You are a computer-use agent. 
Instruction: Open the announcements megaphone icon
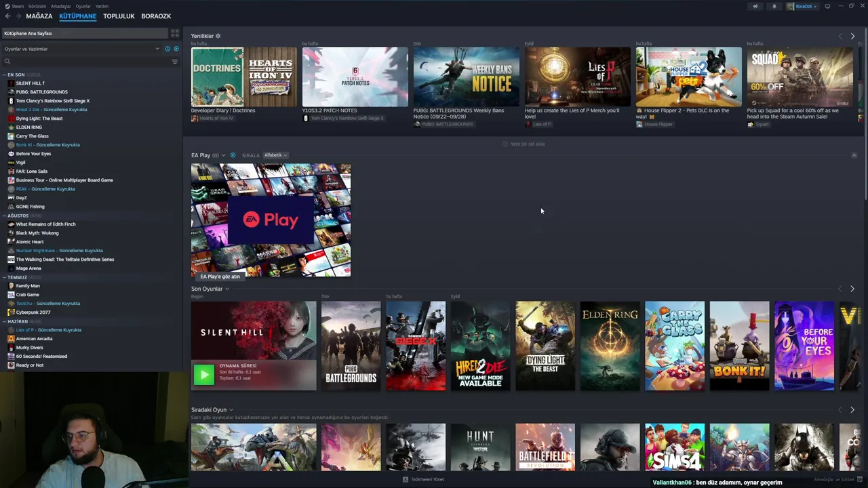[755, 6]
